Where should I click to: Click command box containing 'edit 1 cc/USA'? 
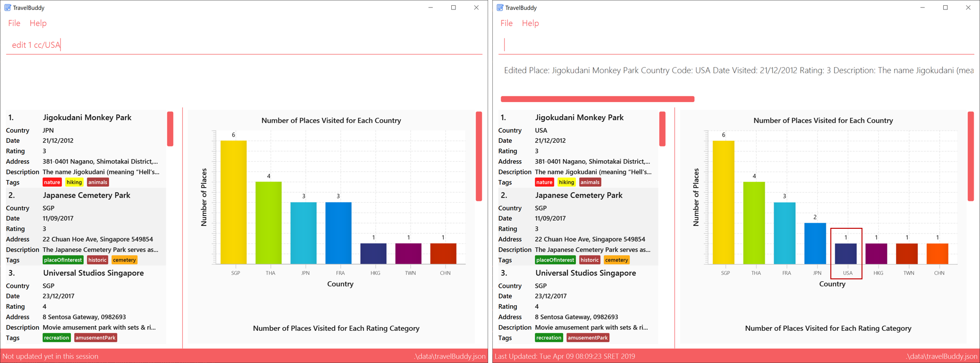point(244,45)
